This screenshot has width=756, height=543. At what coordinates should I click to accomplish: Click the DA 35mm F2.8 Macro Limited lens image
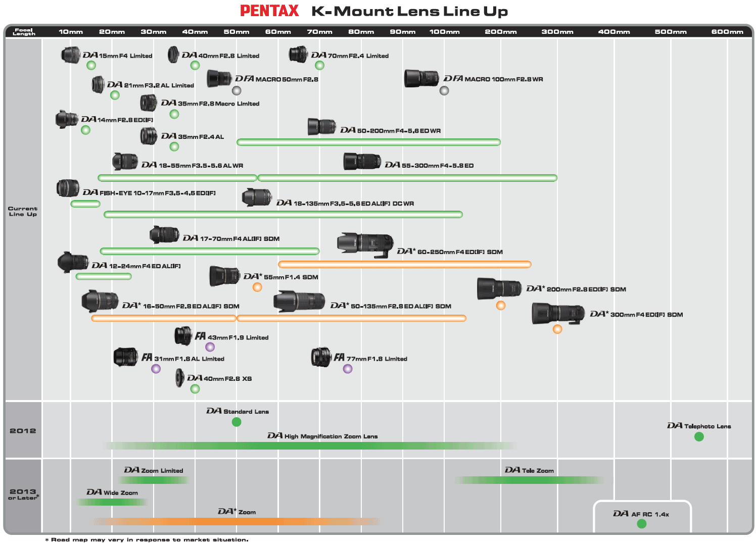coord(149,103)
